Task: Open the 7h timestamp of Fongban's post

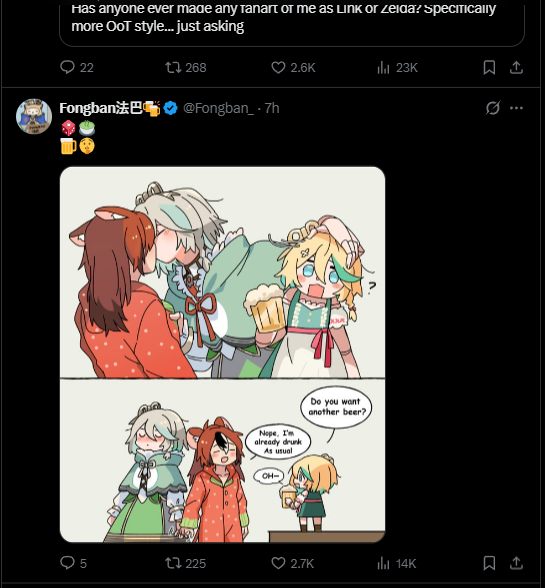Action: click(272, 108)
